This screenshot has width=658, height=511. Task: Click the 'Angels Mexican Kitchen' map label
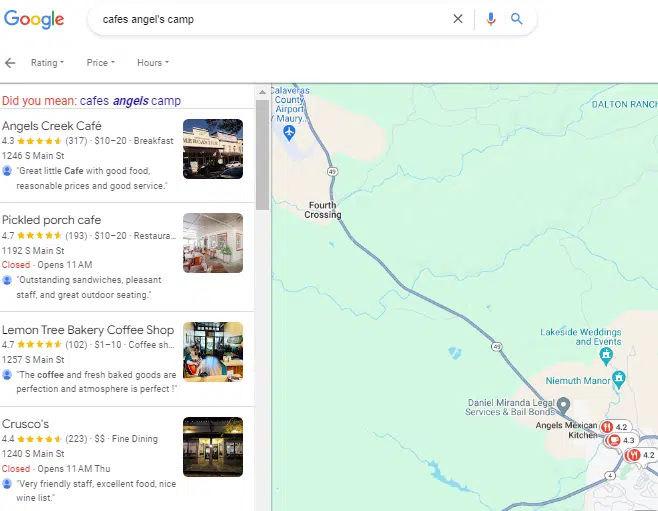pyautogui.click(x=567, y=430)
